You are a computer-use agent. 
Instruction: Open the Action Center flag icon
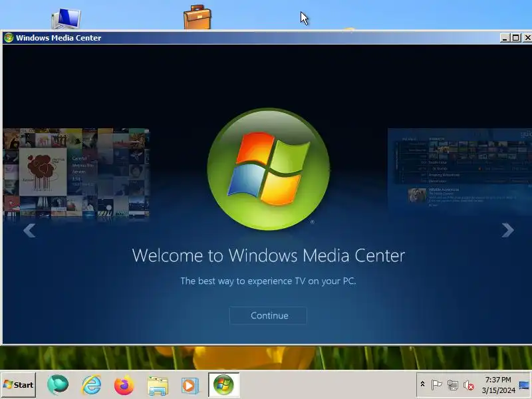point(436,385)
